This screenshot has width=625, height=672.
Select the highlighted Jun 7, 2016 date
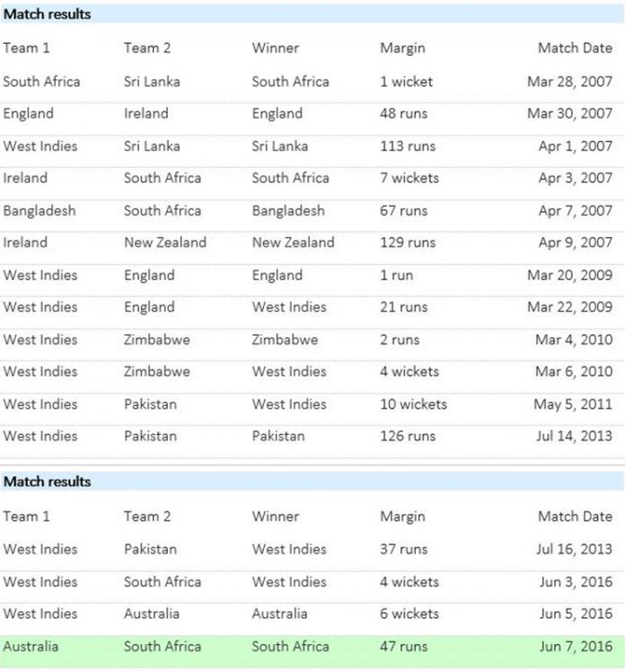click(x=576, y=646)
